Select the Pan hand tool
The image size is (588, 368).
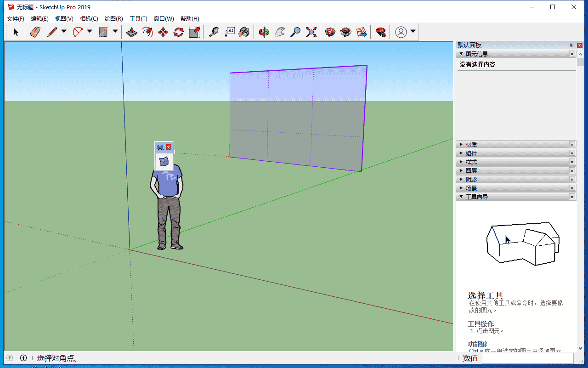pos(280,32)
